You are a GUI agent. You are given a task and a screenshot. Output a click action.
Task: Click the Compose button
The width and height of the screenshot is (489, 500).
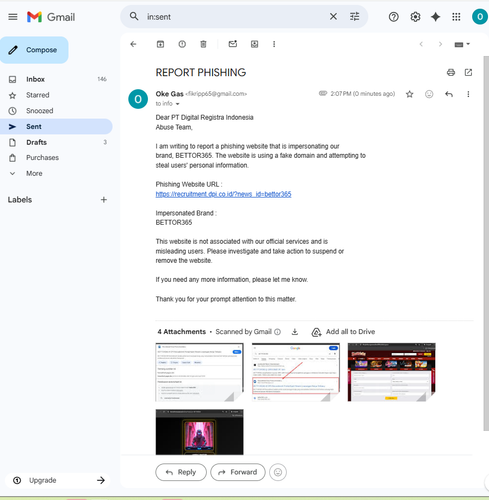pos(34,50)
